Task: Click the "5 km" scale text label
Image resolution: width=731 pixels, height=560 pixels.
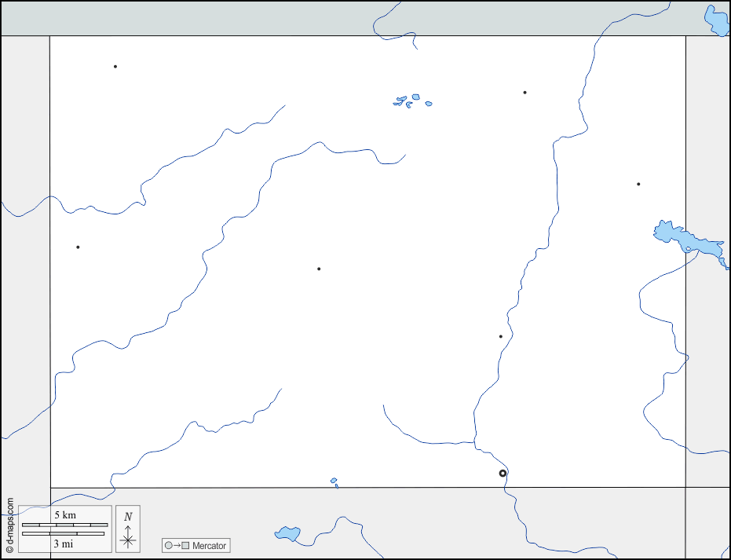Action: point(64,514)
